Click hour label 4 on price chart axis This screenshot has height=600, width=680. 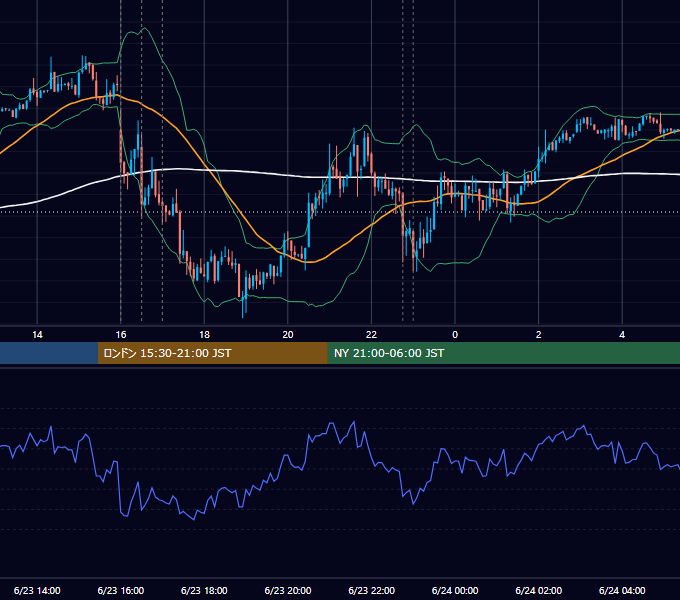(622, 335)
